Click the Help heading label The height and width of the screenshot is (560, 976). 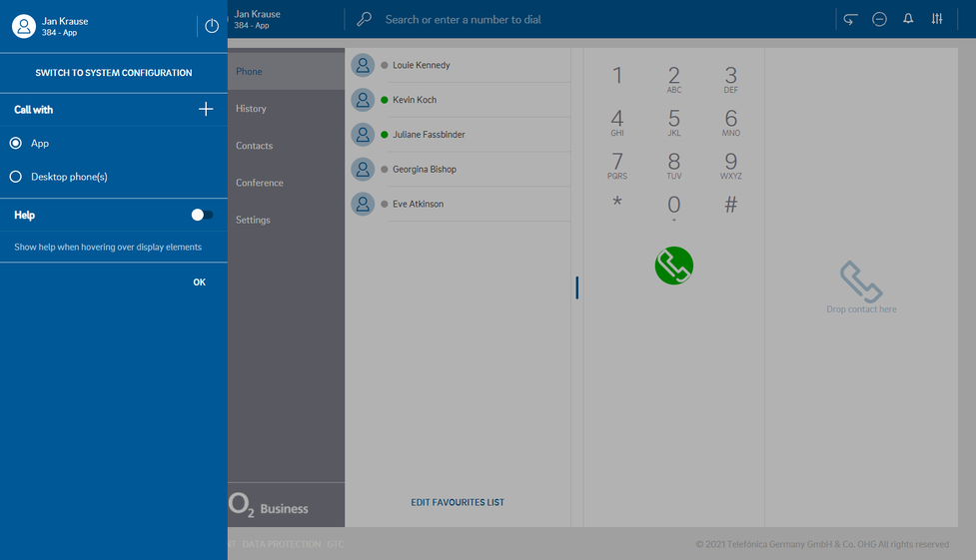(24, 215)
